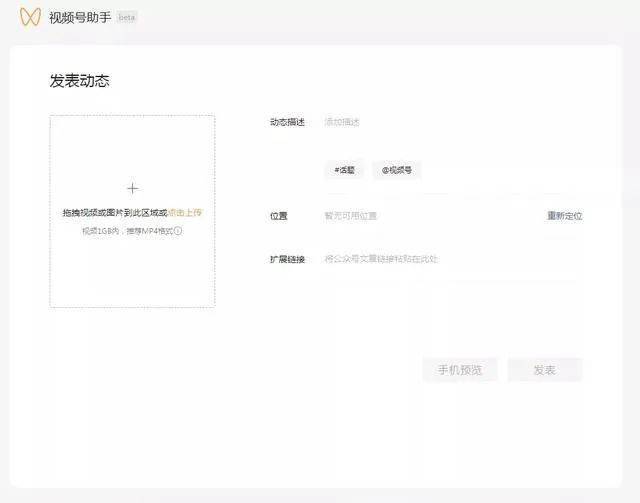Click the 动态描述 field label
The image size is (640, 503).
286,122
